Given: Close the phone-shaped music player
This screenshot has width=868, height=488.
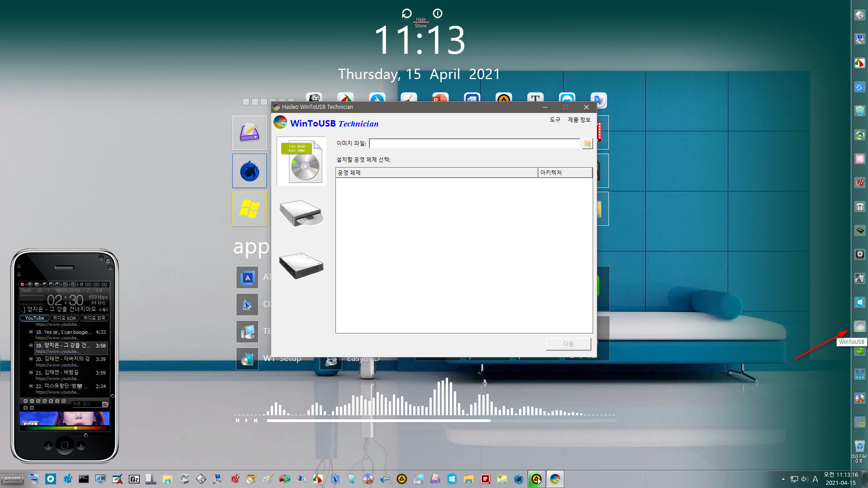Looking at the screenshot, I should tap(110, 268).
